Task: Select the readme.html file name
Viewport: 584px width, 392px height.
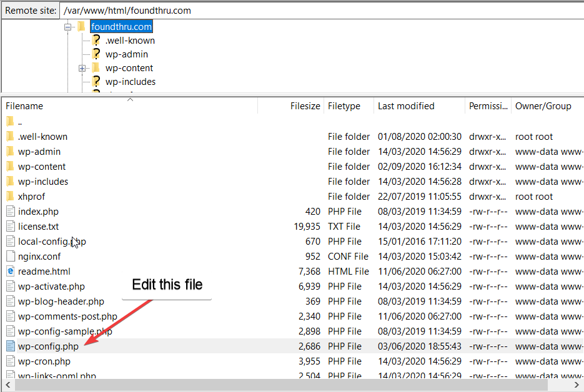Action: (44, 272)
